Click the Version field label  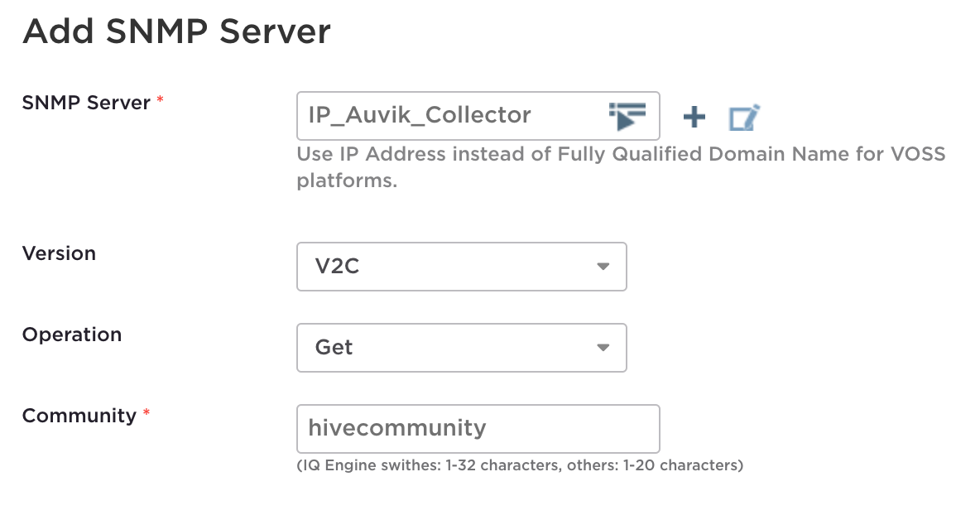tap(59, 253)
